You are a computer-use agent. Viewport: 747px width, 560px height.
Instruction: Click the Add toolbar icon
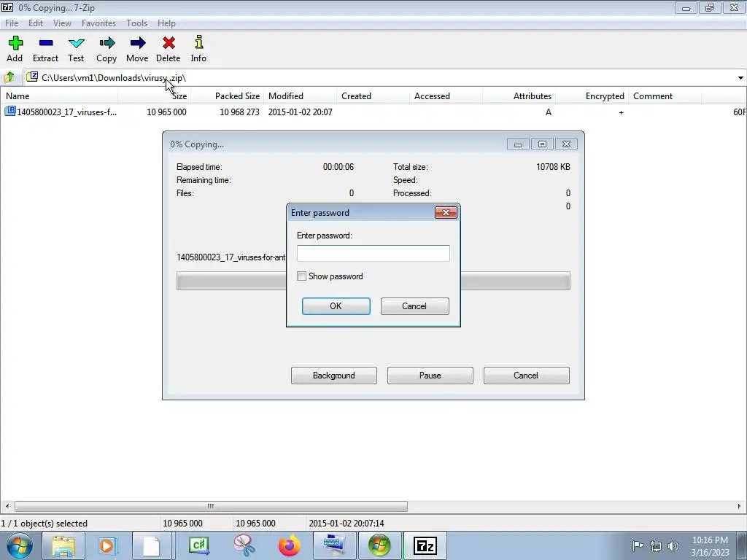(x=15, y=43)
